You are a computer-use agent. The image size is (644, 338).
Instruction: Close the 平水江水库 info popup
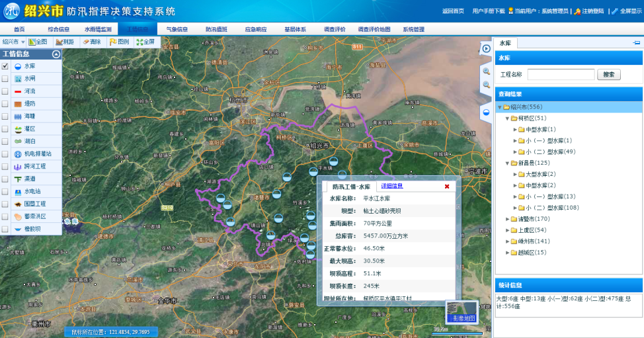pos(447,187)
